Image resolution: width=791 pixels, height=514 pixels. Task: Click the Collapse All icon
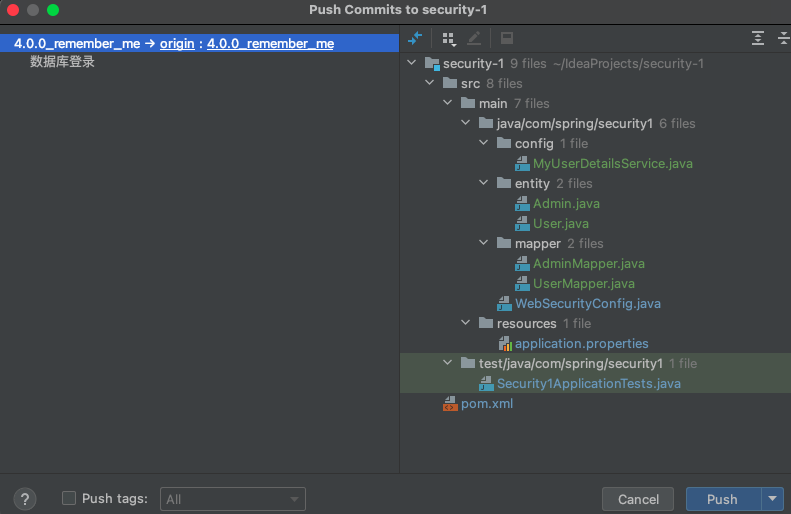pos(783,38)
